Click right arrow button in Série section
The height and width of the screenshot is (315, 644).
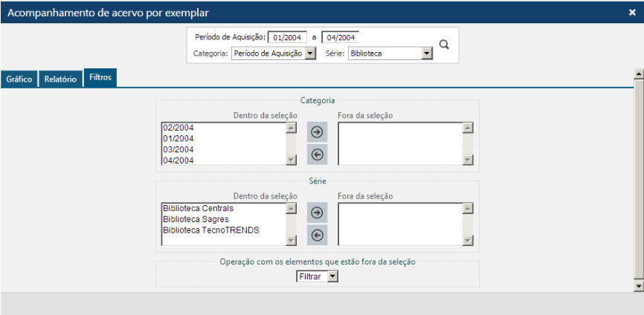[317, 213]
